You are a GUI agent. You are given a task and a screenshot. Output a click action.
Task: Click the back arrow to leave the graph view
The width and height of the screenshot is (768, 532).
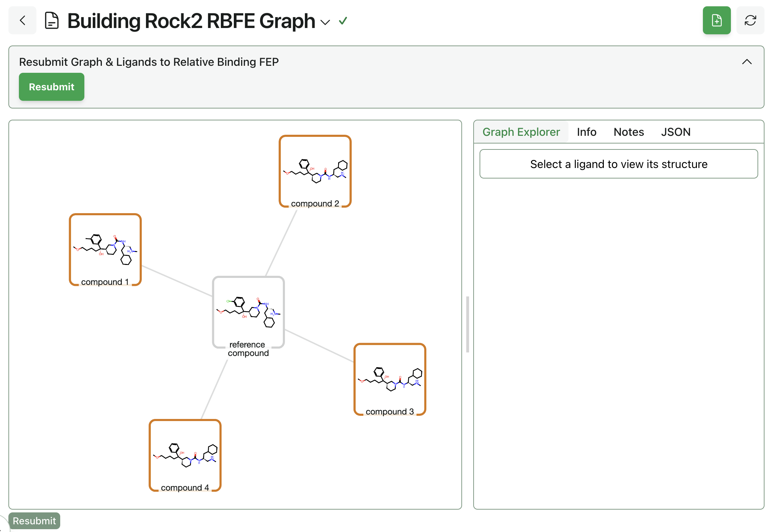(22, 20)
